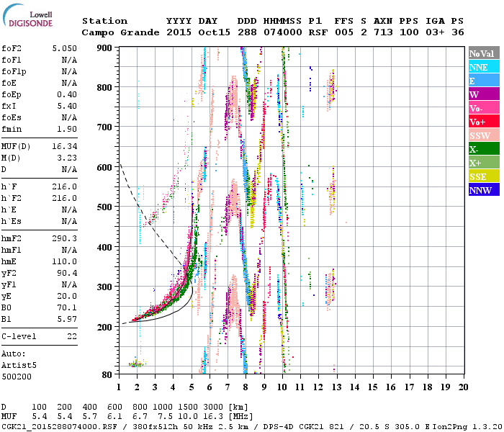Click the E-layer echo cluster near 2 MHz
Viewport: 504px width, 432px height.
point(137,364)
